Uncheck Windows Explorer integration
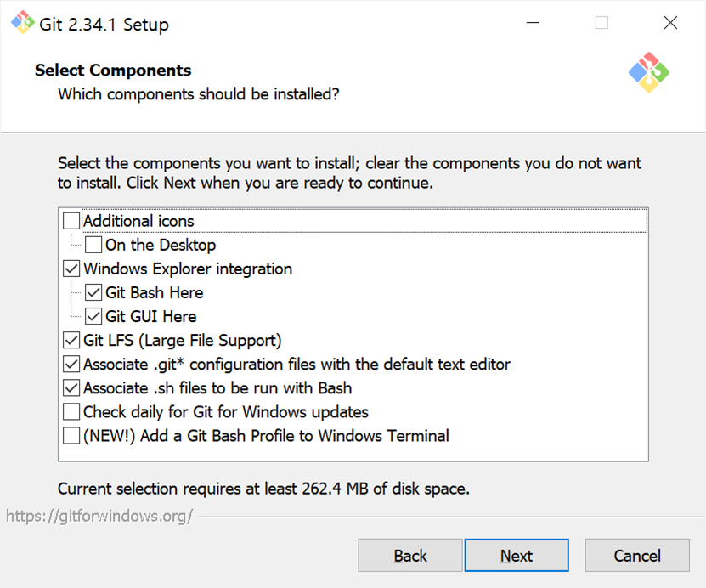 click(71, 269)
